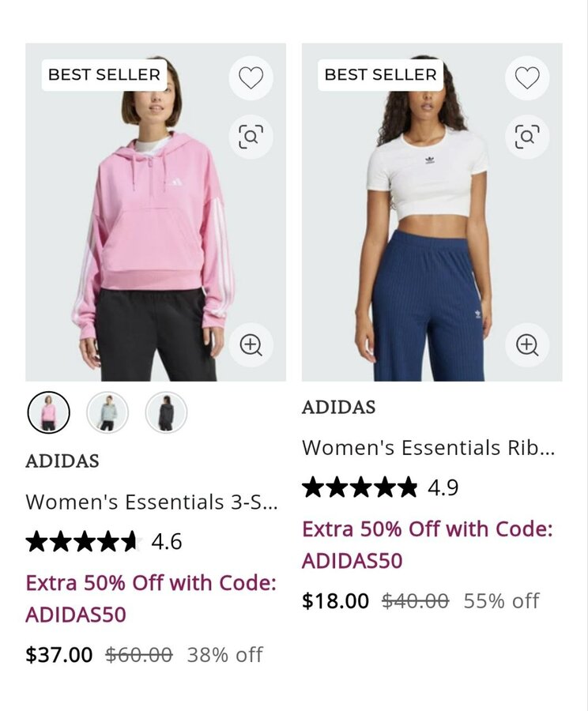
Task: Click the $18.00 sale price
Action: point(335,601)
